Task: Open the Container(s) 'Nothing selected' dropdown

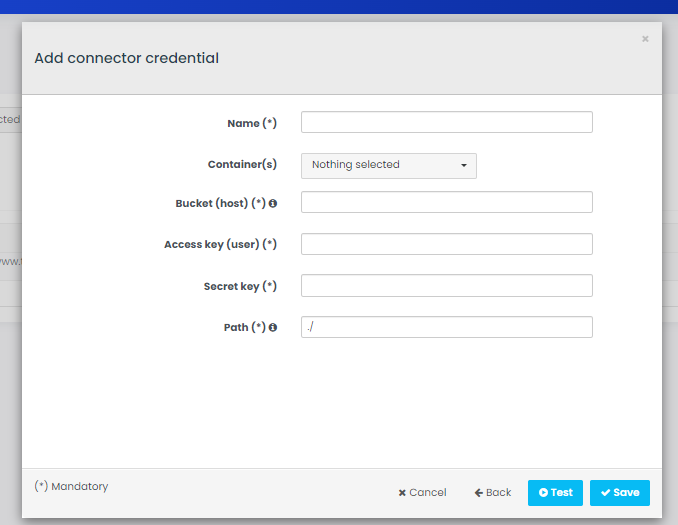Action: (388, 165)
